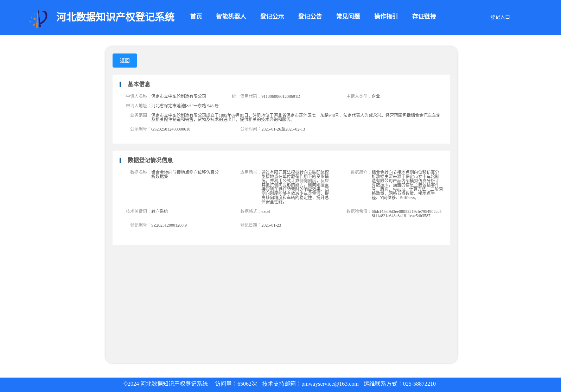Open 操作指引 in the navigation bar
The height and width of the screenshot is (392, 561).
tap(386, 17)
